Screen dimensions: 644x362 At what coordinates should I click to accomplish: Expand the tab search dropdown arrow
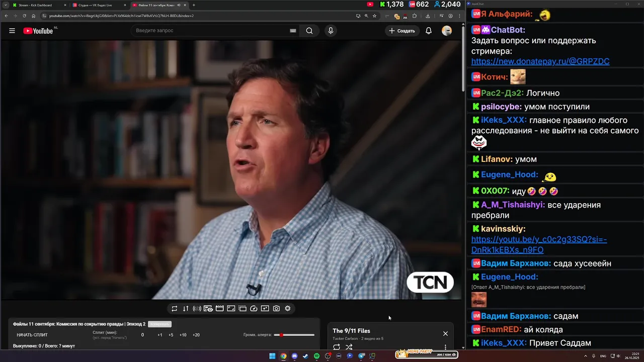tap(5, 5)
